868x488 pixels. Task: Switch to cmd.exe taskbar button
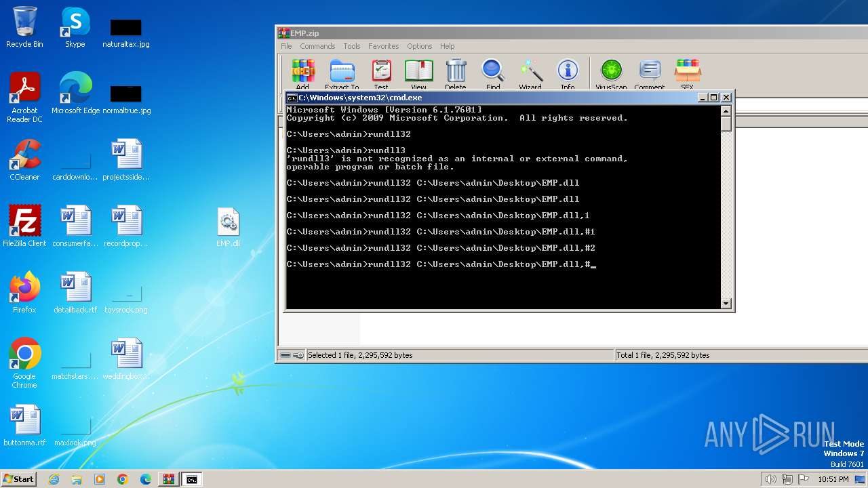click(192, 479)
